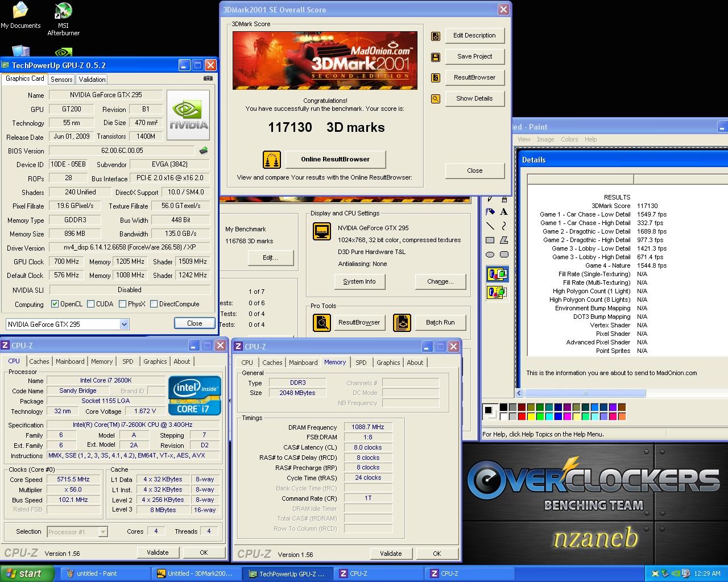
Task: Open the Colors menu in Paint
Action: 569,139
